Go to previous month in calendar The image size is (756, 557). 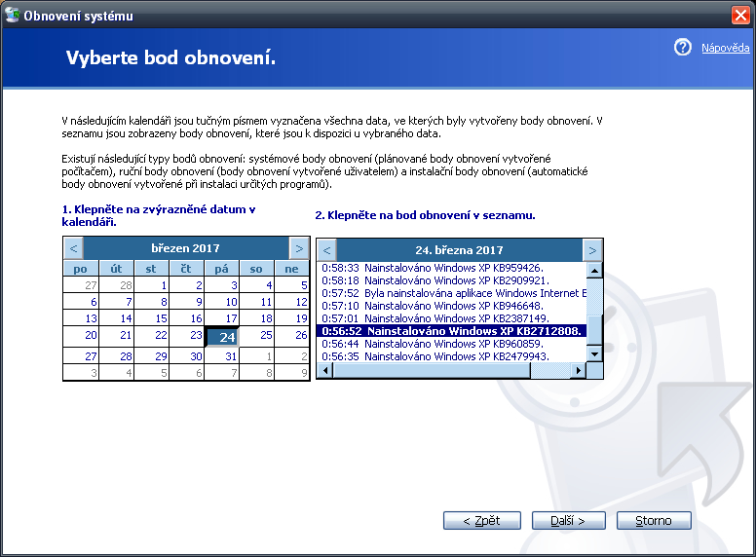(73, 248)
